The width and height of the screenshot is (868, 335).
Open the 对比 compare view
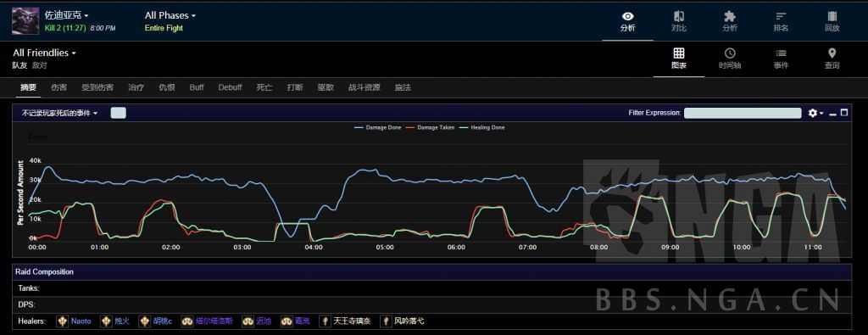[x=679, y=21]
